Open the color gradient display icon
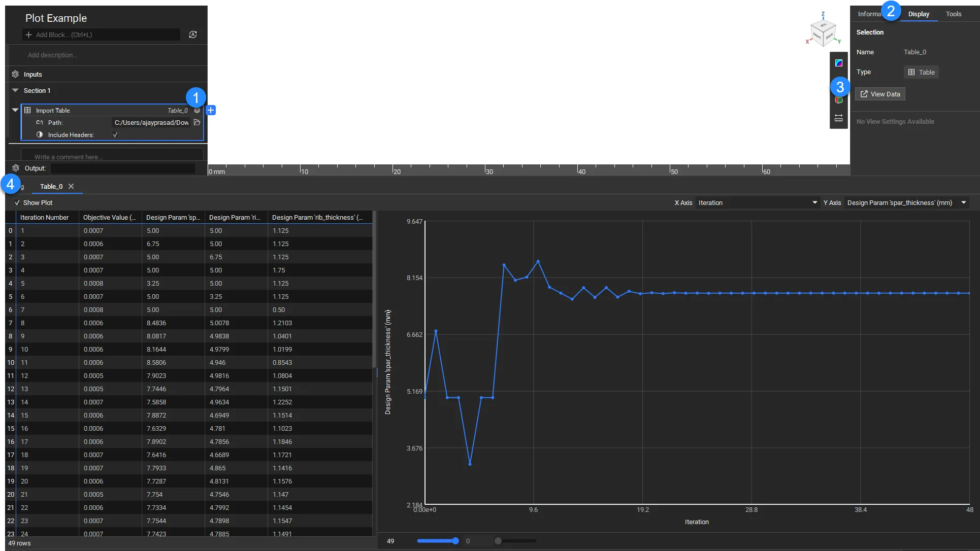980x551 pixels. point(839,63)
